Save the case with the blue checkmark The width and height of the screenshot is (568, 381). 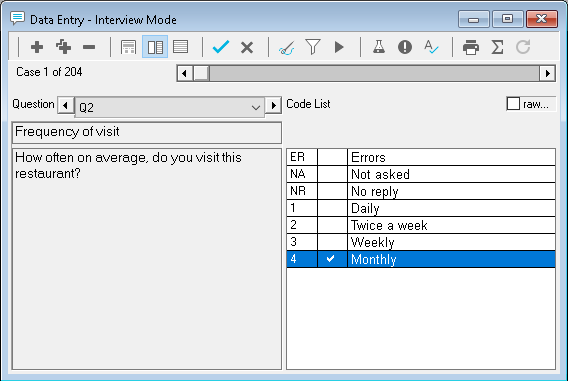221,47
